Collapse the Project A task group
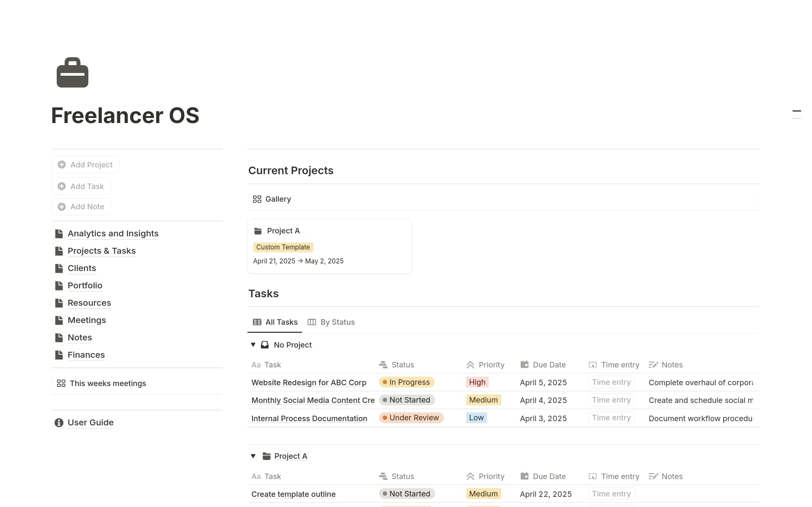Screen dimensions: 812x507 tap(253, 456)
